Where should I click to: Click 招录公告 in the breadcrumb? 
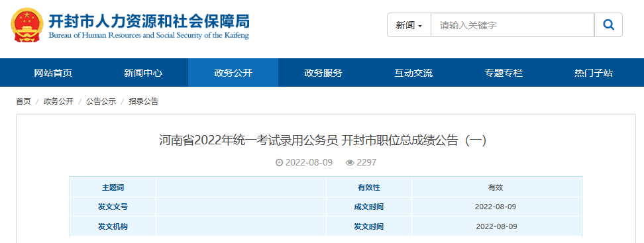click(x=143, y=101)
